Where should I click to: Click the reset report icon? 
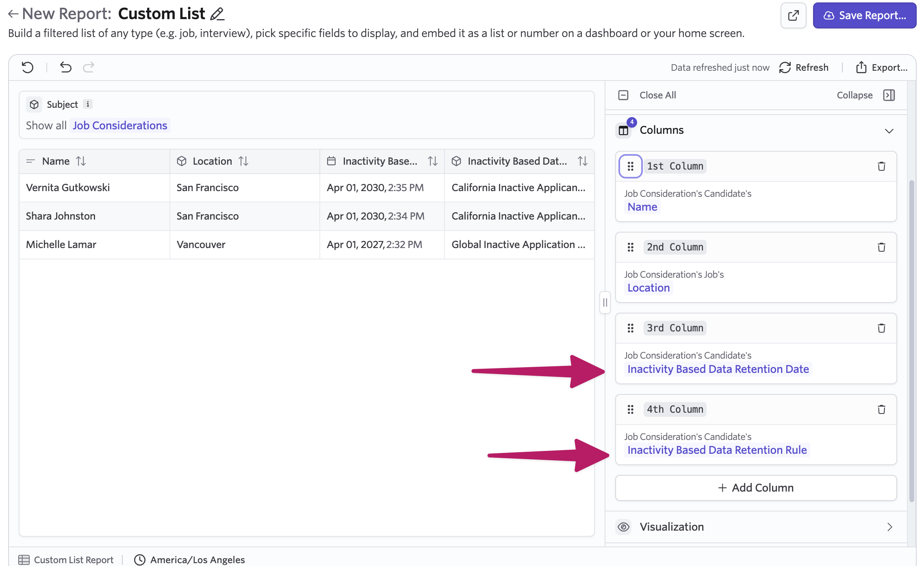pos(28,67)
